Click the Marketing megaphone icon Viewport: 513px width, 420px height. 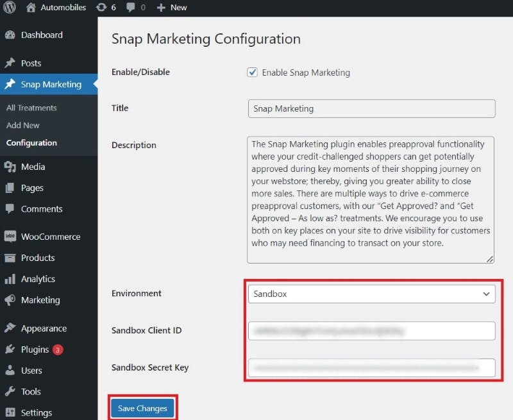pyautogui.click(x=10, y=300)
